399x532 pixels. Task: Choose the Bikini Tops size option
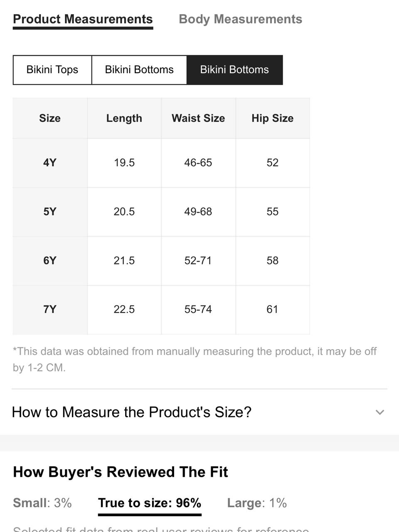pyautogui.click(x=52, y=70)
